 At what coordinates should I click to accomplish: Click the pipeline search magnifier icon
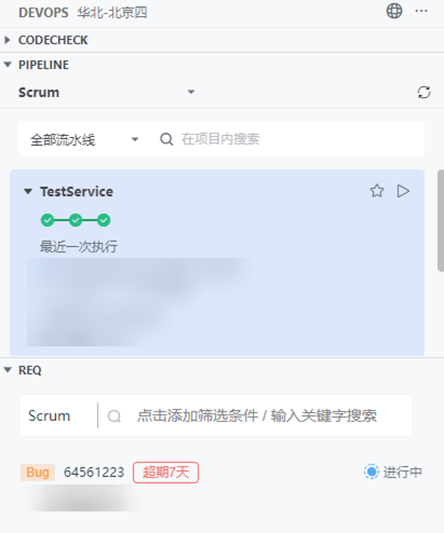pyautogui.click(x=166, y=139)
